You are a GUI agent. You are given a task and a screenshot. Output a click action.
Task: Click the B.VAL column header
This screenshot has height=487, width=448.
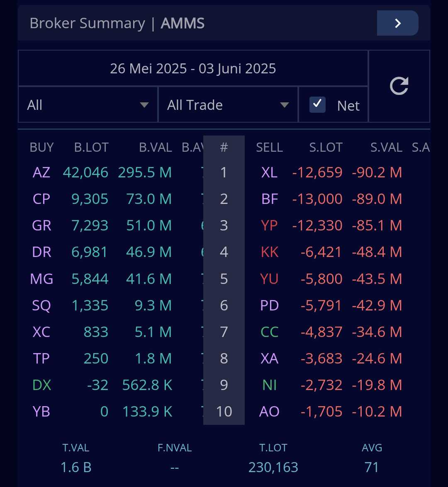tap(155, 148)
